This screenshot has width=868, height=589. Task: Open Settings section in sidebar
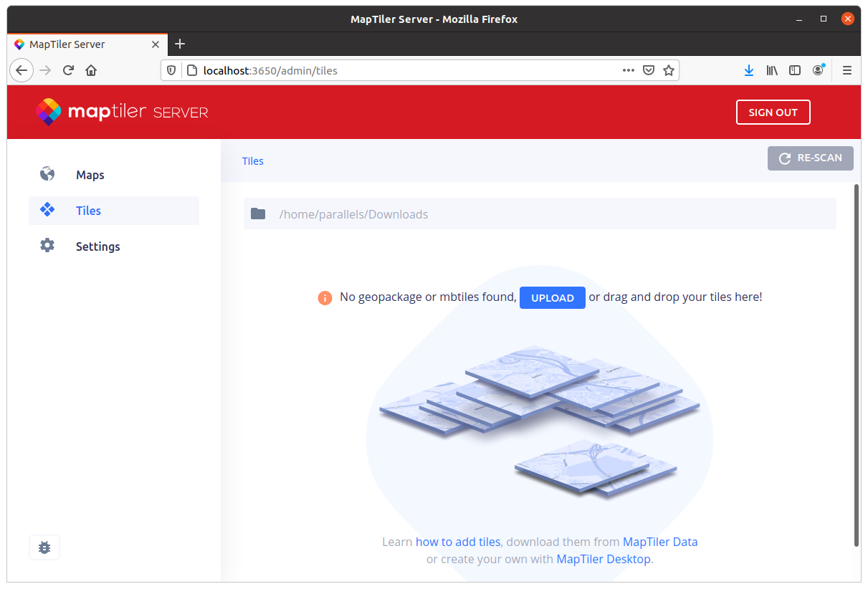tap(97, 246)
